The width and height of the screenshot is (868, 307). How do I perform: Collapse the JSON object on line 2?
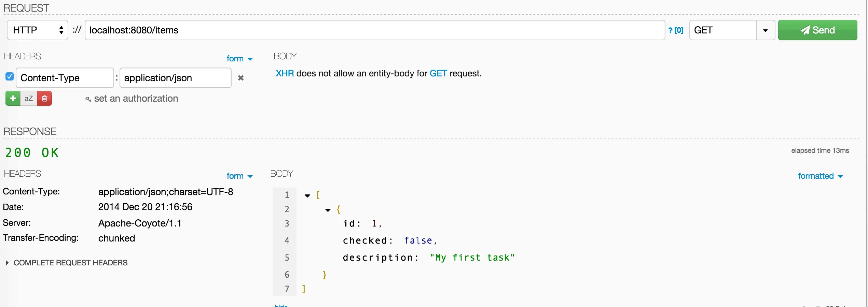click(x=328, y=210)
